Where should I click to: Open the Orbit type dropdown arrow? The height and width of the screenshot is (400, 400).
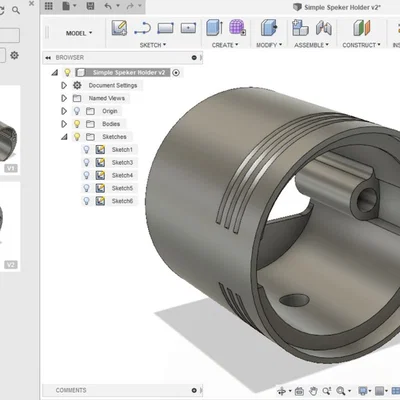[290, 391]
